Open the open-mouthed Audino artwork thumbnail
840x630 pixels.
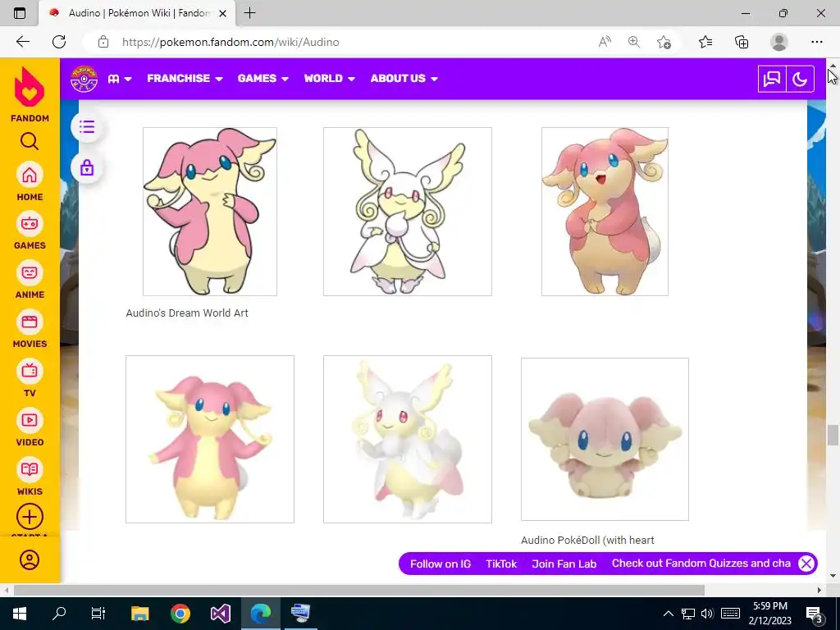(x=605, y=212)
